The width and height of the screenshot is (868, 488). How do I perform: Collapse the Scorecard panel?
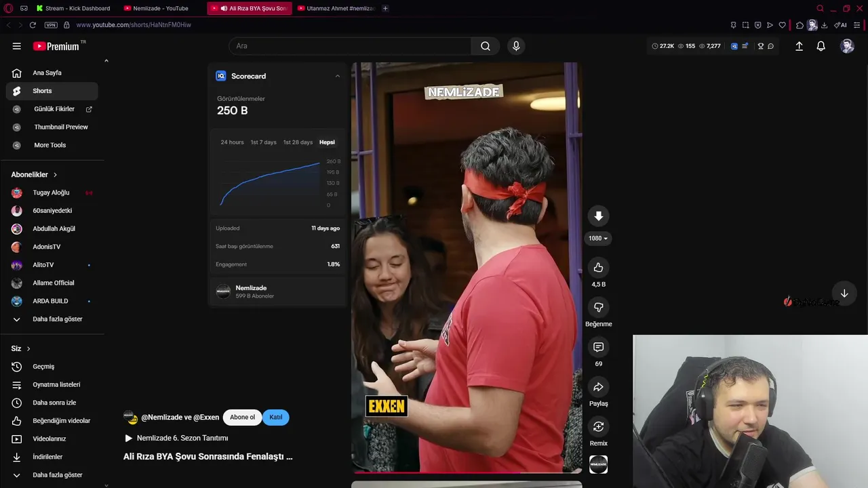point(338,76)
